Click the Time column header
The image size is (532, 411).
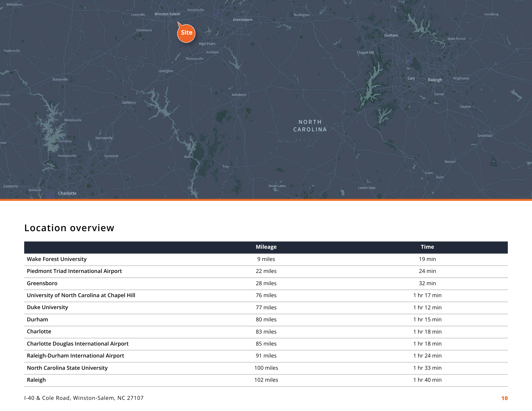coord(427,247)
